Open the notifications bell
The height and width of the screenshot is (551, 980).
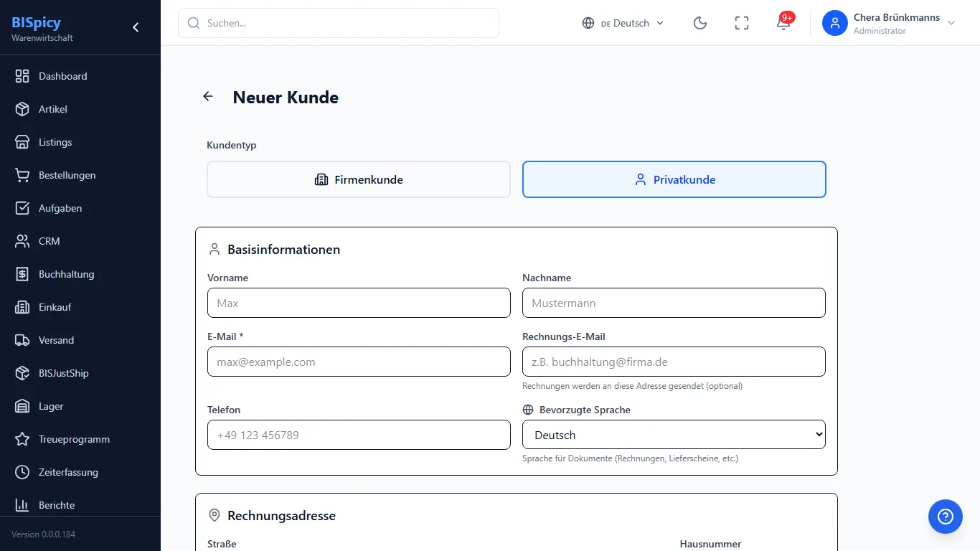(x=783, y=23)
